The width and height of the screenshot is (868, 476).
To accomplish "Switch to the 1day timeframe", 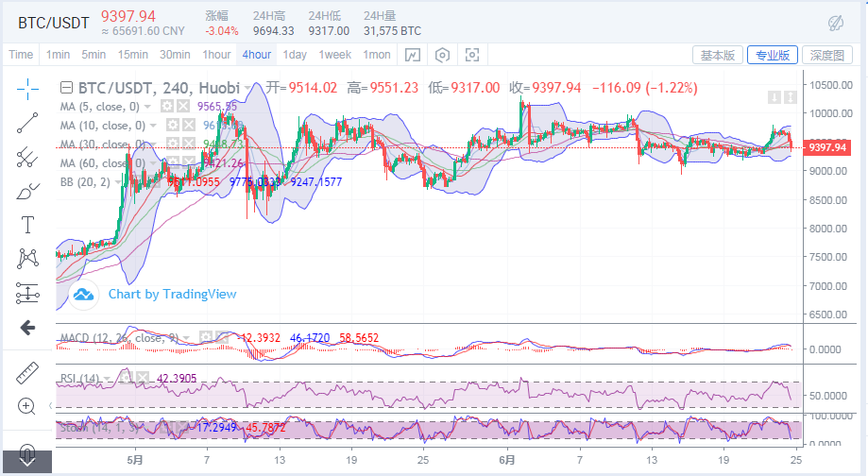I will pos(295,55).
